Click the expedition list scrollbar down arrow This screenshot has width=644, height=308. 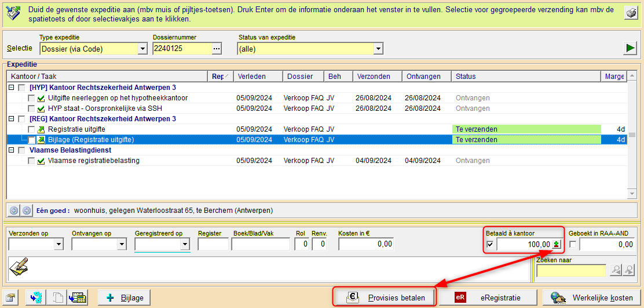click(632, 194)
